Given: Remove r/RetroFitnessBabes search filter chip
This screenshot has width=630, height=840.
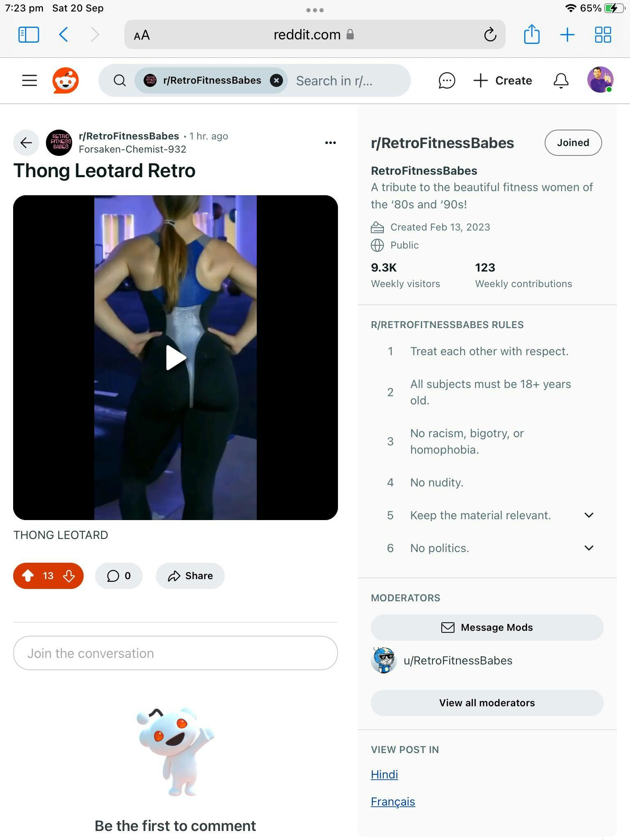Looking at the screenshot, I should pyautogui.click(x=276, y=80).
